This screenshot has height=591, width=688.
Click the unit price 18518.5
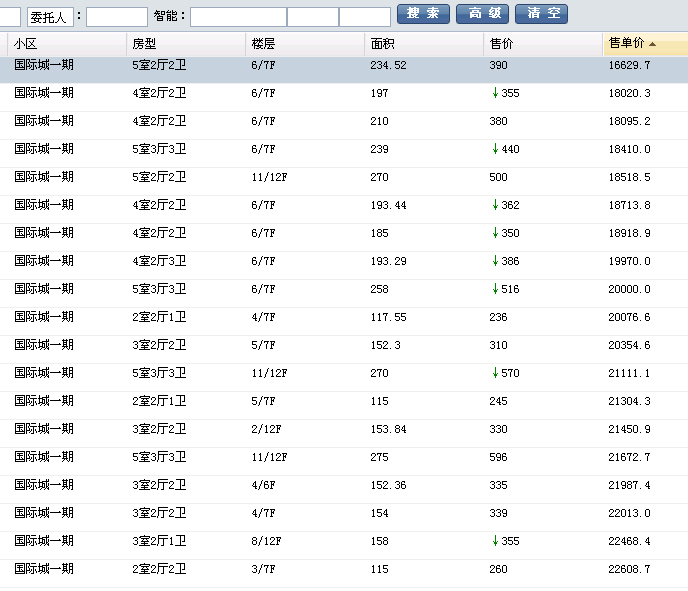pos(629,177)
